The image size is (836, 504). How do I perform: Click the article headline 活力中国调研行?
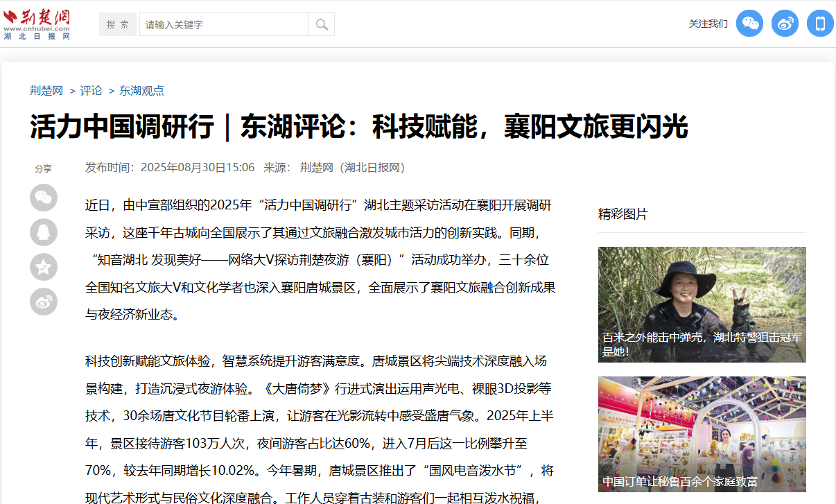358,127
